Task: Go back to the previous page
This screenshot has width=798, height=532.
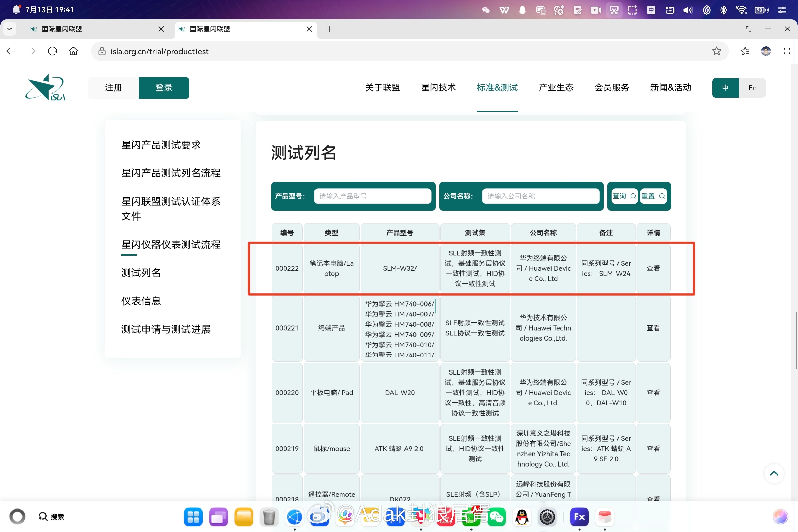Action: point(10,51)
